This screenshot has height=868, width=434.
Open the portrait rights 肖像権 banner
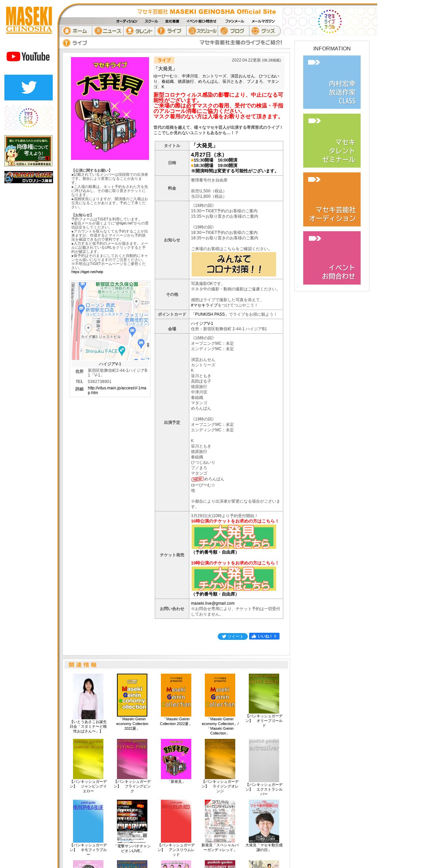click(28, 151)
